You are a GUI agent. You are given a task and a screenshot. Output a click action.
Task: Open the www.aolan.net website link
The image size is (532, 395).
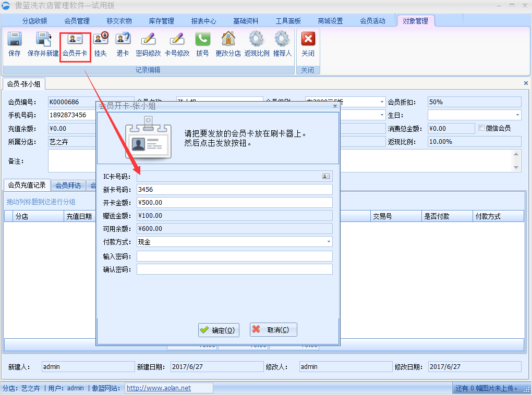click(x=159, y=388)
